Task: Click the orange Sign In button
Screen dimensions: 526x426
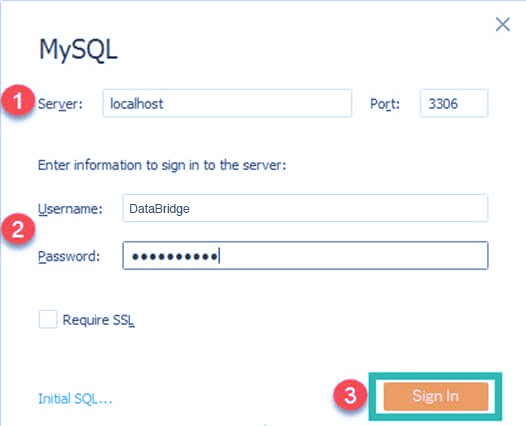Action: click(435, 396)
